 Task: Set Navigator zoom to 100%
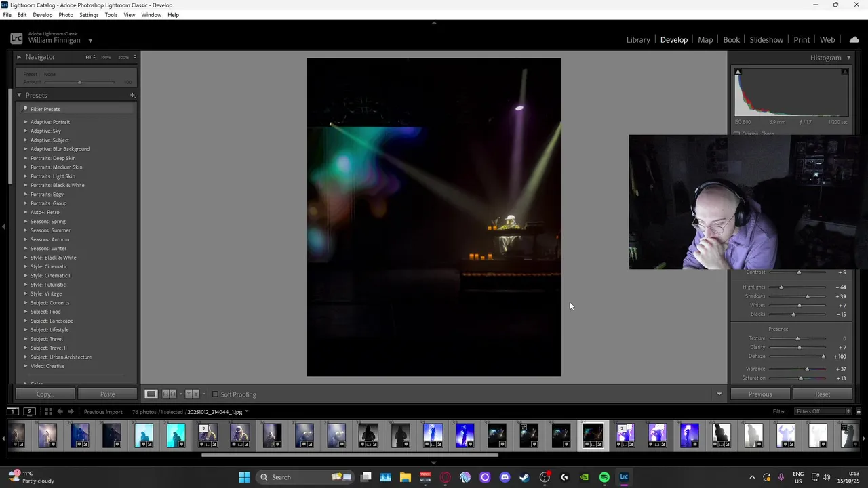point(106,57)
